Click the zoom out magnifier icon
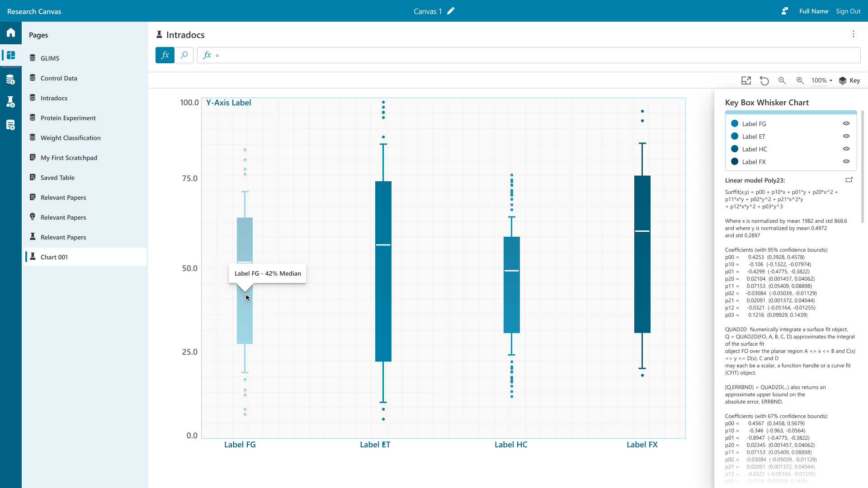Screen dimensions: 868x488 tap(782, 80)
